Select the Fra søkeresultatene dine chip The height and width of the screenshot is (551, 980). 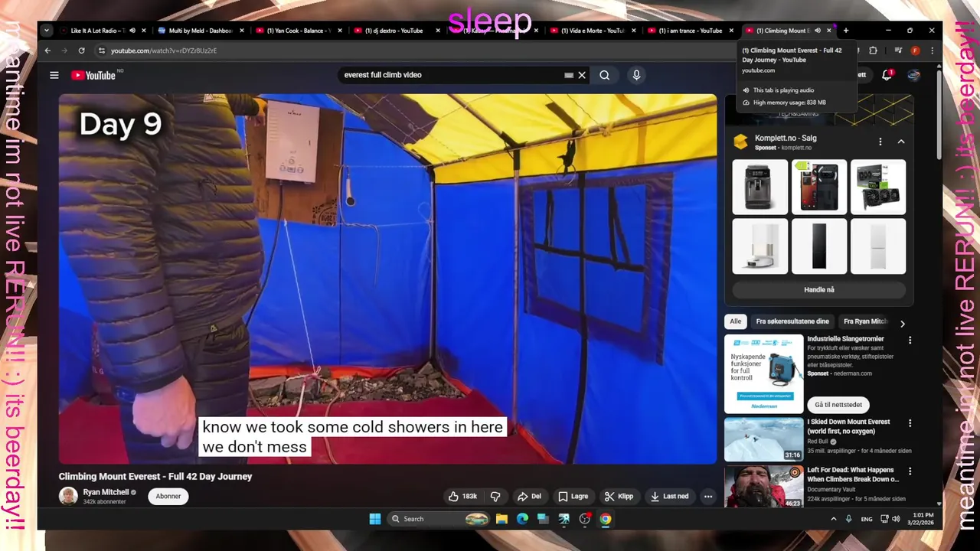pyautogui.click(x=792, y=321)
